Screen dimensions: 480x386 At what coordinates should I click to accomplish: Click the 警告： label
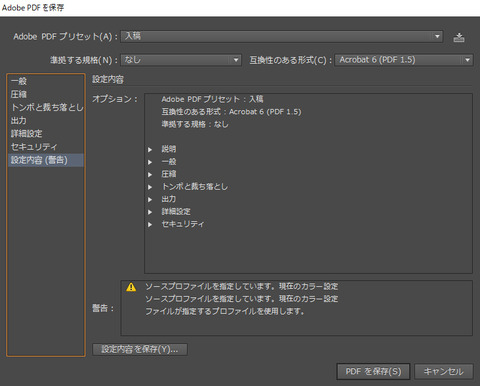103,308
